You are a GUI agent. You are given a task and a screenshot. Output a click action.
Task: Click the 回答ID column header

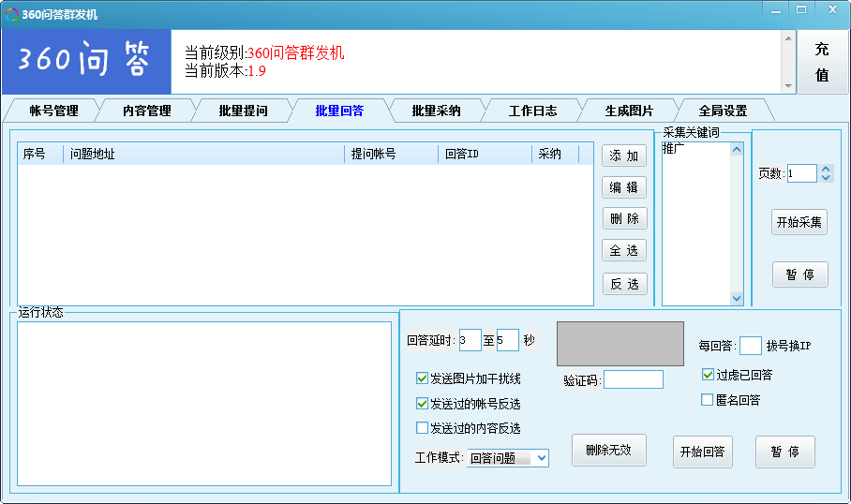click(x=485, y=154)
